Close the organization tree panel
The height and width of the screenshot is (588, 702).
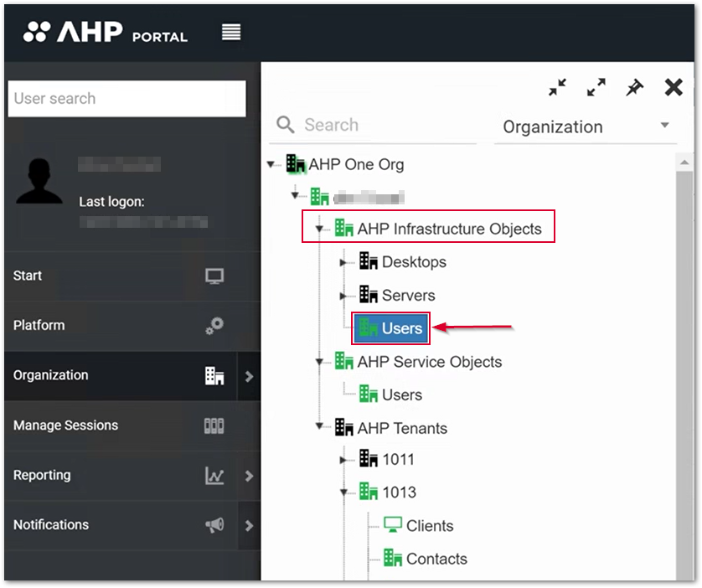tap(674, 87)
